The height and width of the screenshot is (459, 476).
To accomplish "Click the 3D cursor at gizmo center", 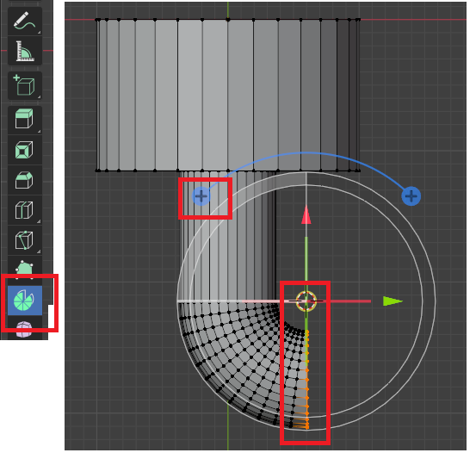I will [x=306, y=301].
